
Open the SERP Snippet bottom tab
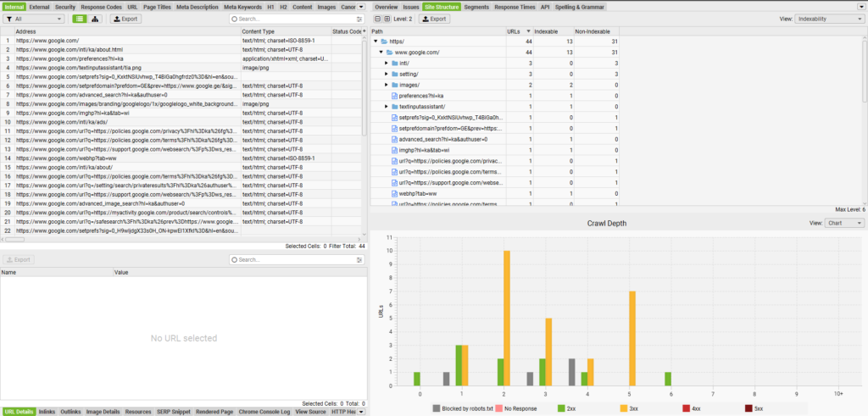click(x=173, y=412)
